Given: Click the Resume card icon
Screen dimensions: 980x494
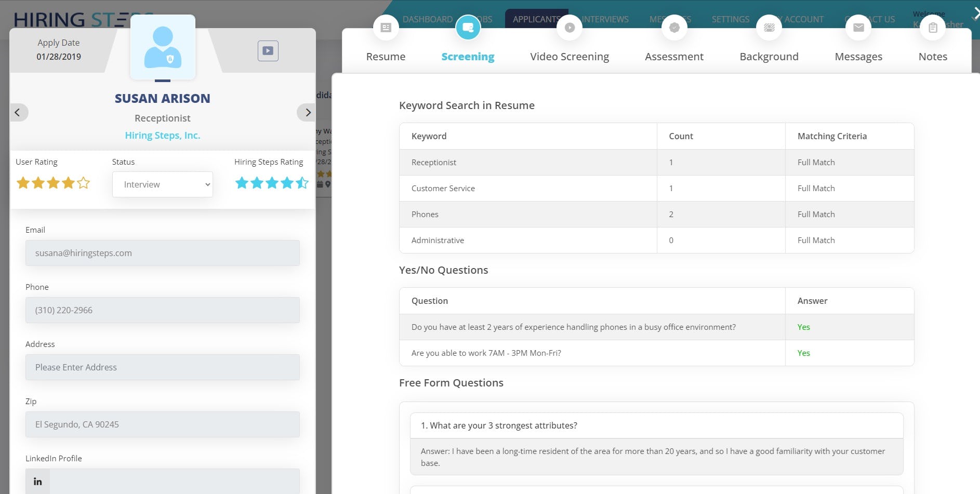Looking at the screenshot, I should 386,28.
